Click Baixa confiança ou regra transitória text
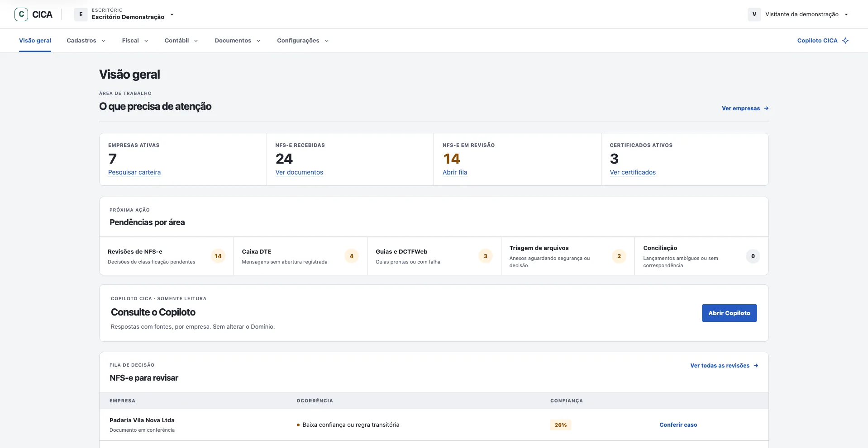 click(351, 425)
